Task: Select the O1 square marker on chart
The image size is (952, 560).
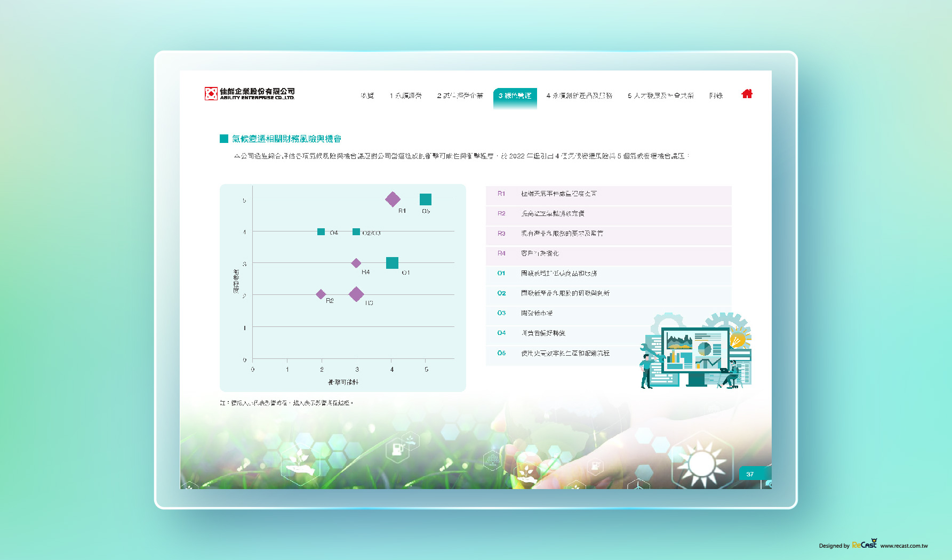Action: pos(392,263)
